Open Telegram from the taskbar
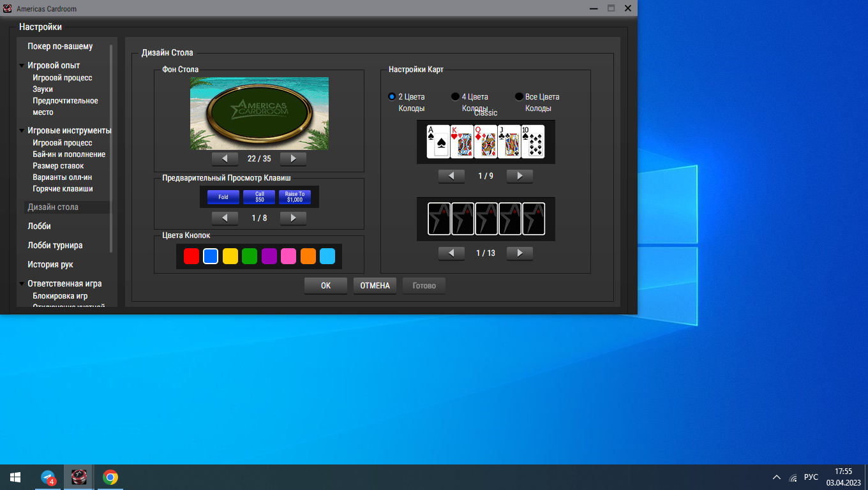Image resolution: width=868 pixels, height=490 pixels. tap(49, 477)
